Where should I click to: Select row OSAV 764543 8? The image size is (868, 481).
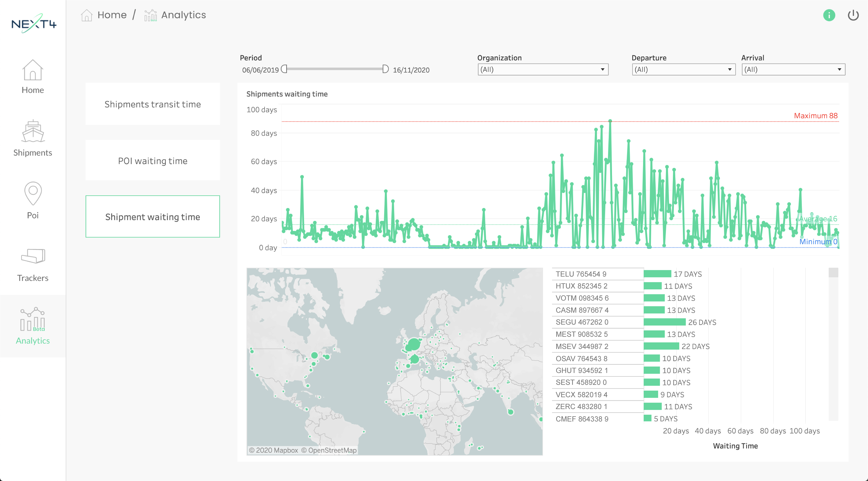598,358
